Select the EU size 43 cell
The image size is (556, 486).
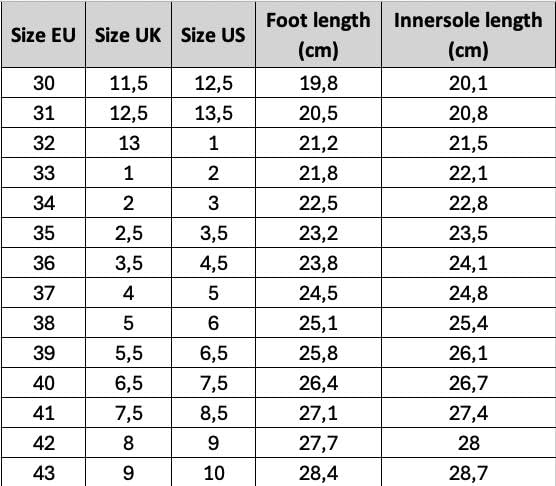(x=43, y=473)
